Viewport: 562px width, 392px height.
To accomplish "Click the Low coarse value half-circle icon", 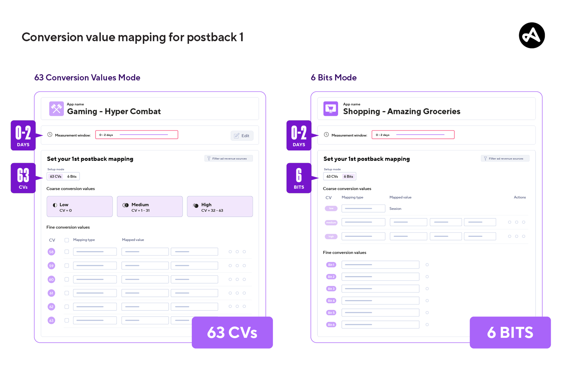I will (55, 205).
